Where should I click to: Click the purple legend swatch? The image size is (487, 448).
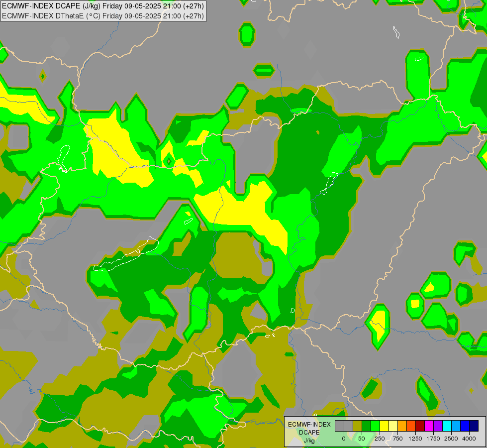[x=438, y=426]
